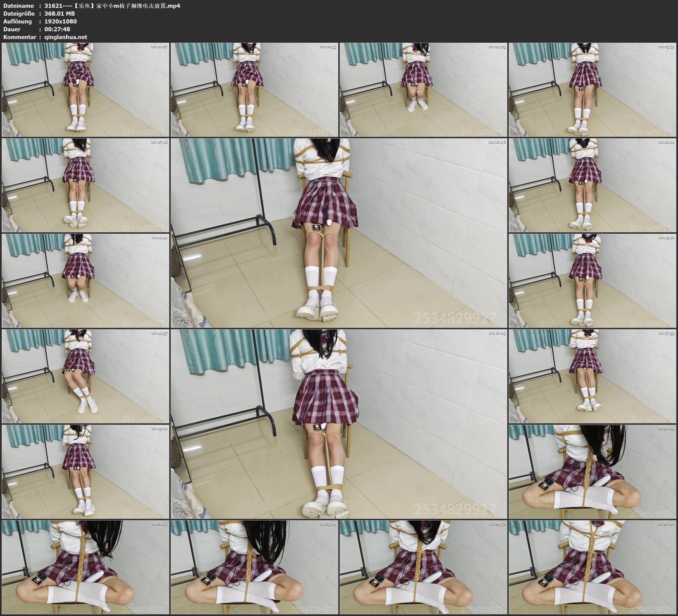Click the 00:13:10 frame preview

pos(592,281)
